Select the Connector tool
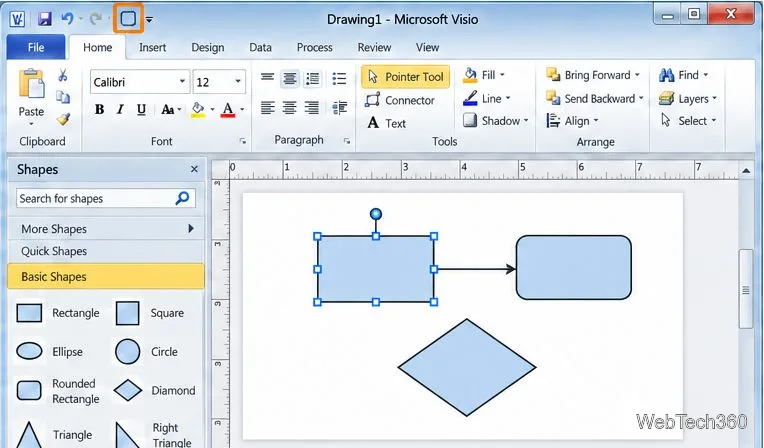This screenshot has height=448, width=764. click(400, 100)
